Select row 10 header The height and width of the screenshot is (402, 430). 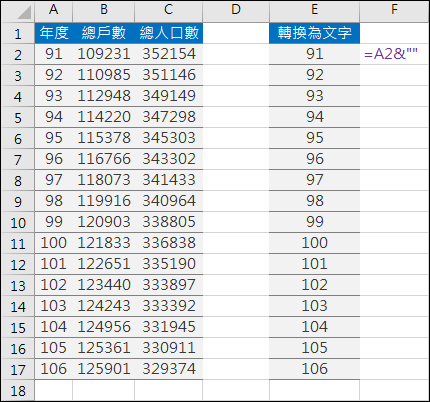point(18,222)
